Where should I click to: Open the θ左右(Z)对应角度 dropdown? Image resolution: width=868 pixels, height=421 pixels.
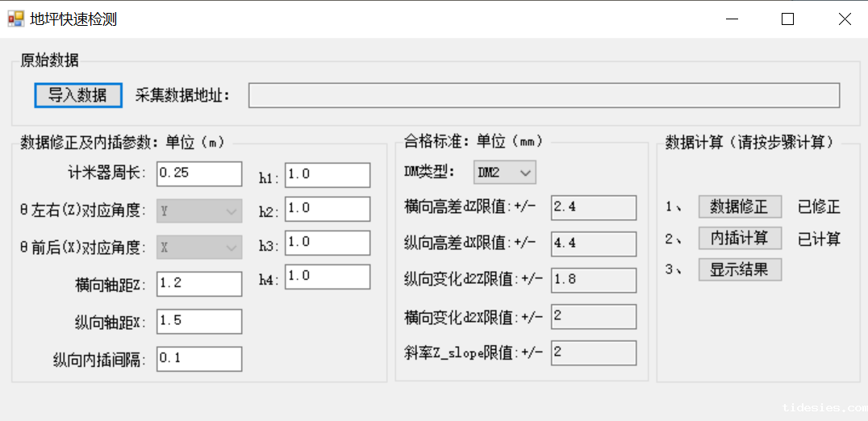(x=199, y=212)
